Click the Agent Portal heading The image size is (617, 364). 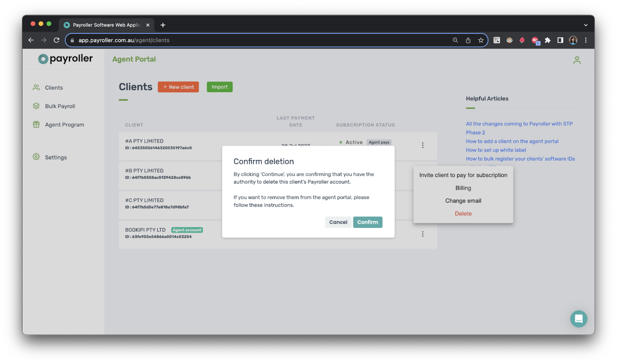134,59
